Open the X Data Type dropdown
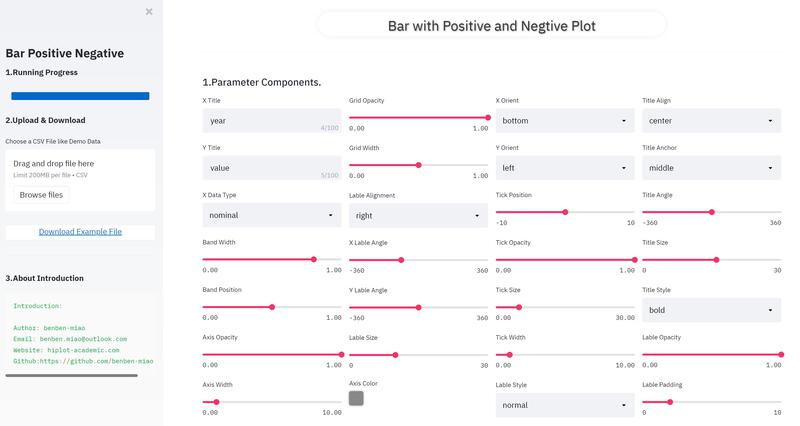 [x=271, y=215]
